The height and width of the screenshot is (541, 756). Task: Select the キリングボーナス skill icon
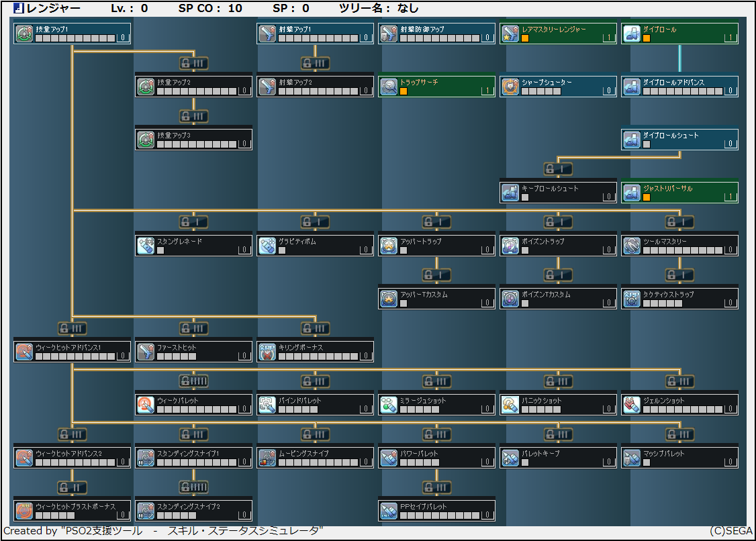pyautogui.click(x=268, y=352)
